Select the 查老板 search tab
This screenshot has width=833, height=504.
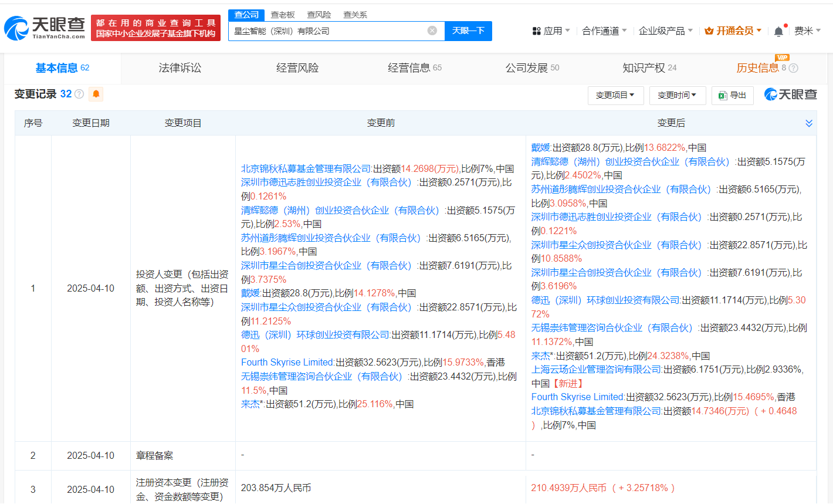(x=283, y=15)
